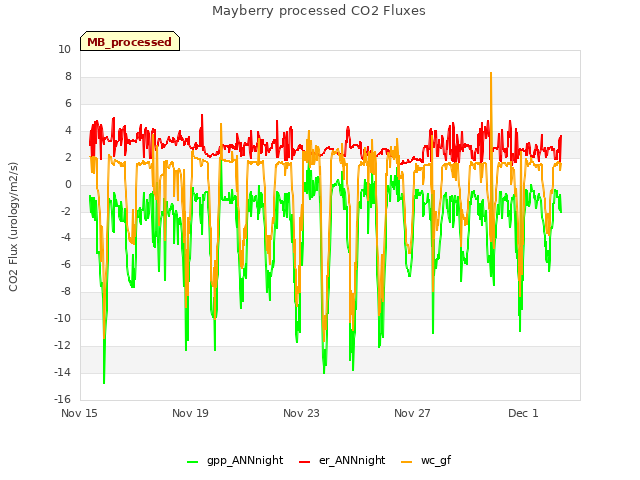
Task: Click the y-axis value 0
Action: (x=68, y=184)
